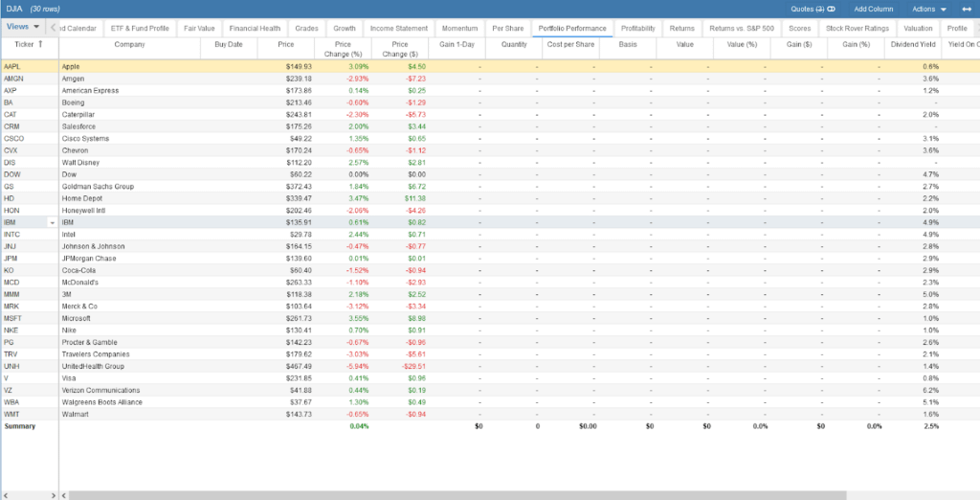Click the right arrow of ticker pane scrollbar
The image size is (980, 500).
(x=54, y=495)
